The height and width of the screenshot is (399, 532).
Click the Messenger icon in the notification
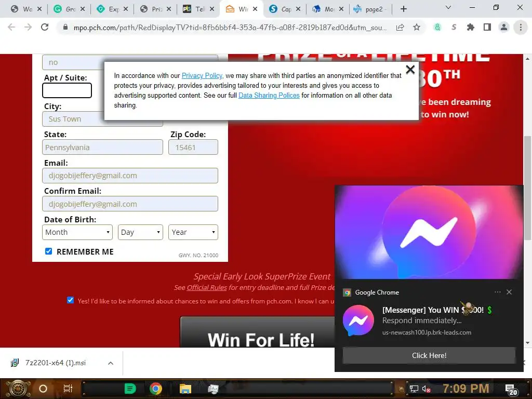pyautogui.click(x=358, y=320)
